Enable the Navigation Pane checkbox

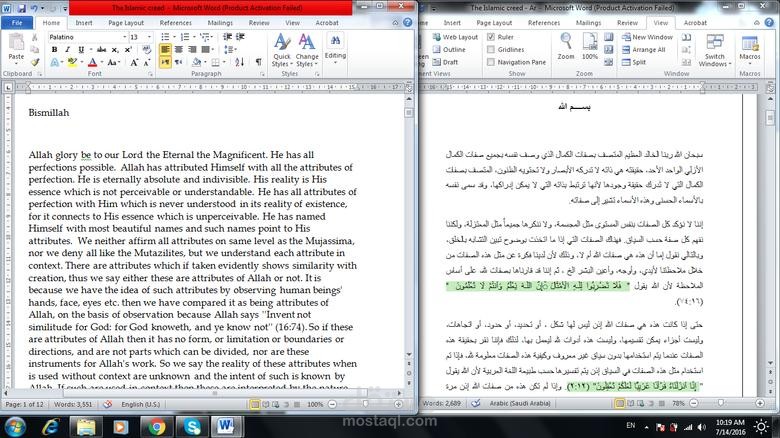491,62
